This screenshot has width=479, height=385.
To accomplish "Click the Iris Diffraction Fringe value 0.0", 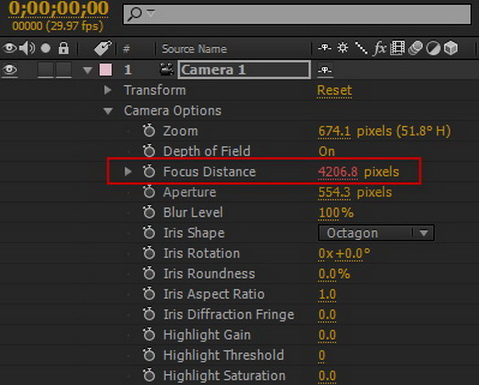I will click(x=327, y=315).
